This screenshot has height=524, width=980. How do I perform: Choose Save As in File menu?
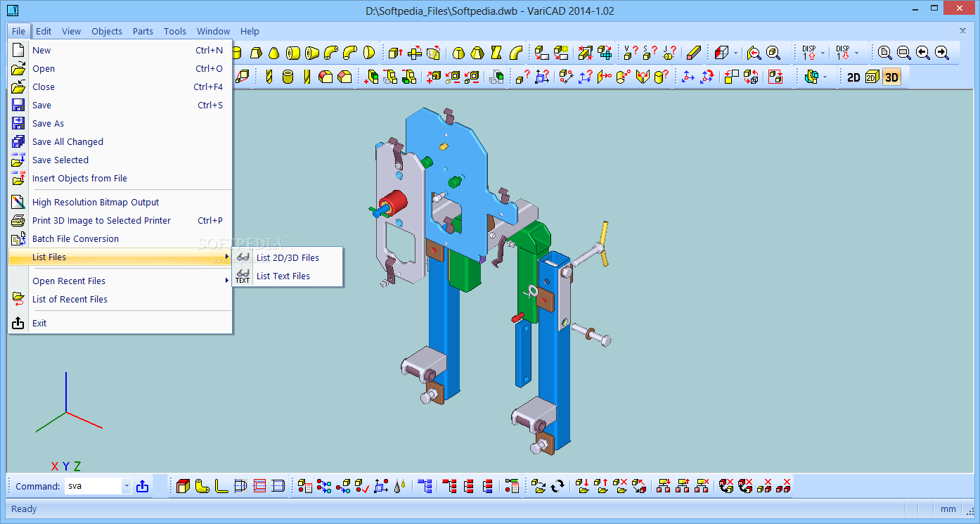(120, 123)
